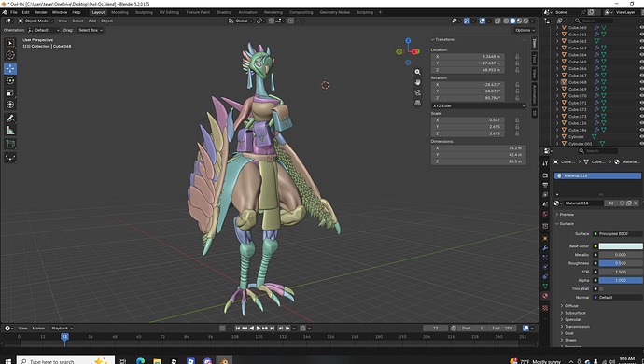The width and height of the screenshot is (644, 364).
Task: Activate the Scale tool
Action: (10, 92)
